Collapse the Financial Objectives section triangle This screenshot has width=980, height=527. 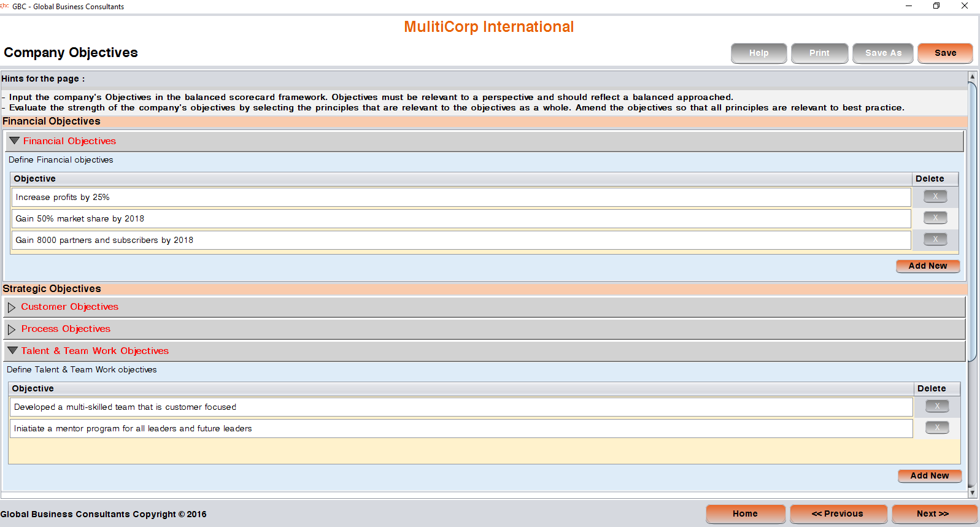pos(14,140)
